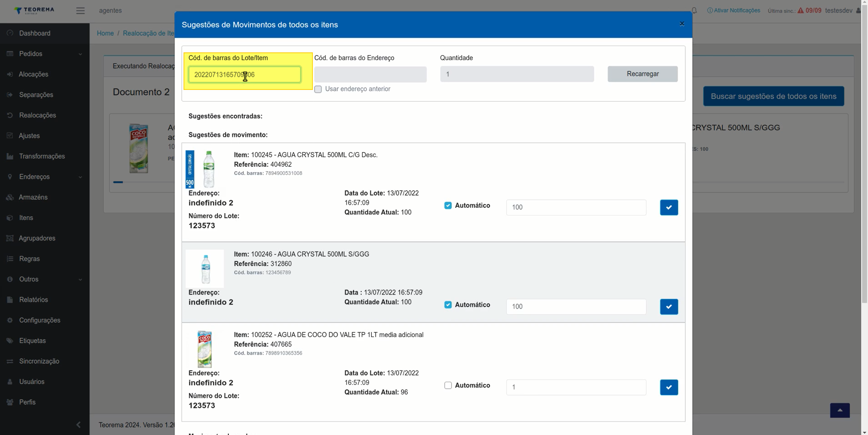The image size is (868, 435).
Task: Click the scroll-to-top arrow button
Action: pos(840,410)
